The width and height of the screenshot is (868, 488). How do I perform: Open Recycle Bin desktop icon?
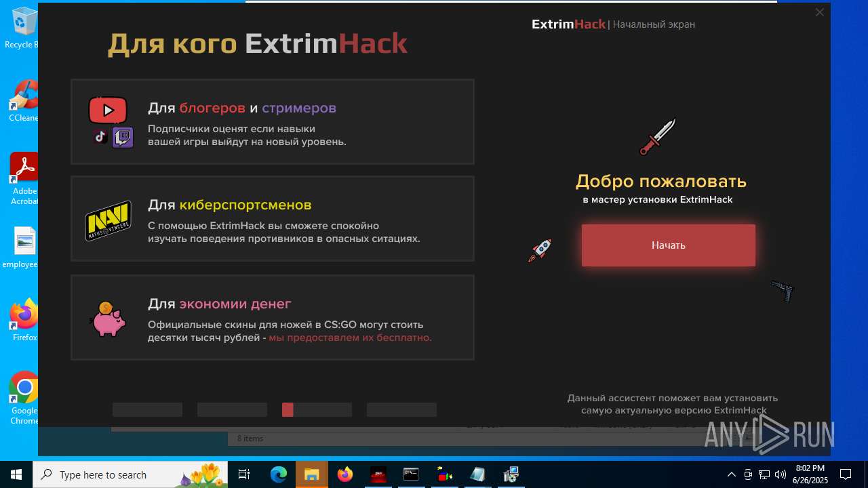[x=24, y=28]
